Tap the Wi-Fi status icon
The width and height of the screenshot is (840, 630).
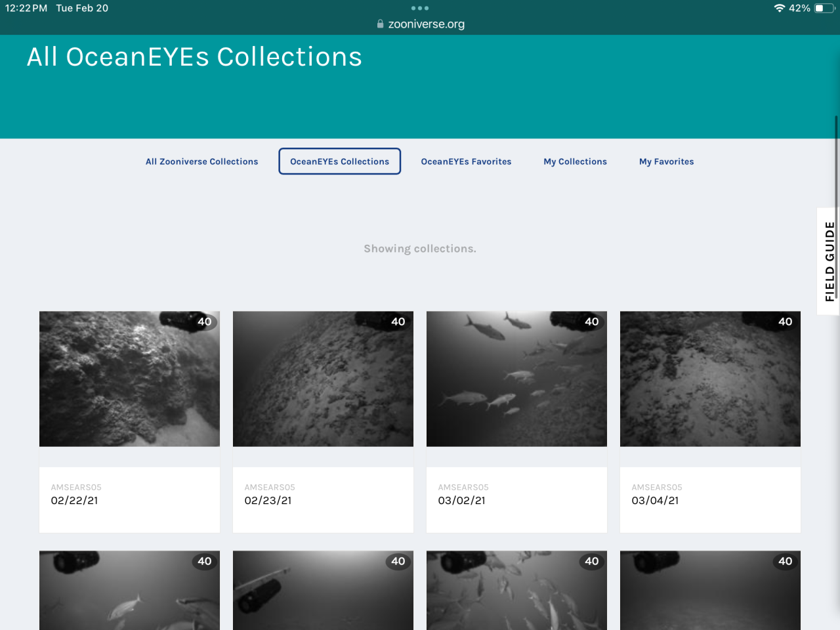point(779,8)
